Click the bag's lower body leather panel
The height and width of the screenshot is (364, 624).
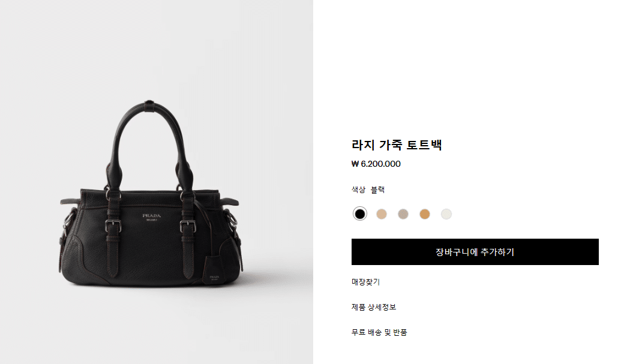click(151, 255)
